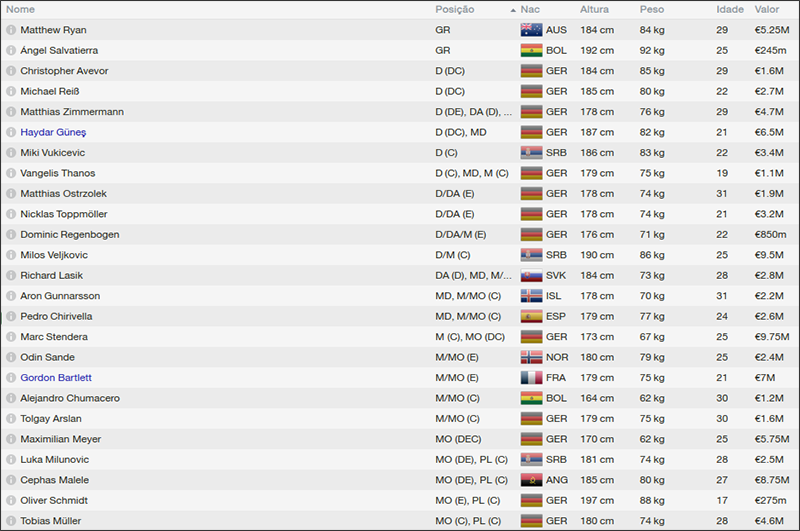Viewport: 800px width, 531px height.
Task: Click Angola flag beside Cephas Malele
Action: click(531, 480)
